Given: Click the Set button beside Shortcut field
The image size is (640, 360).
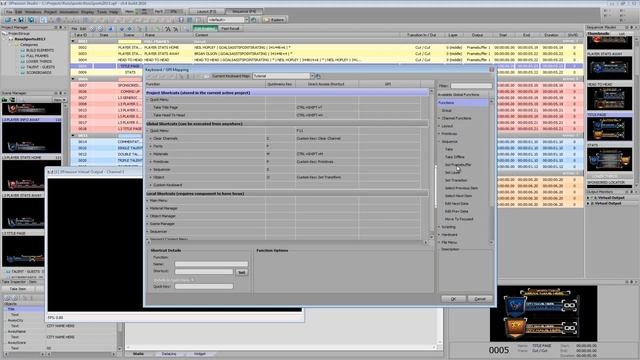Looking at the screenshot, I should point(241,272).
